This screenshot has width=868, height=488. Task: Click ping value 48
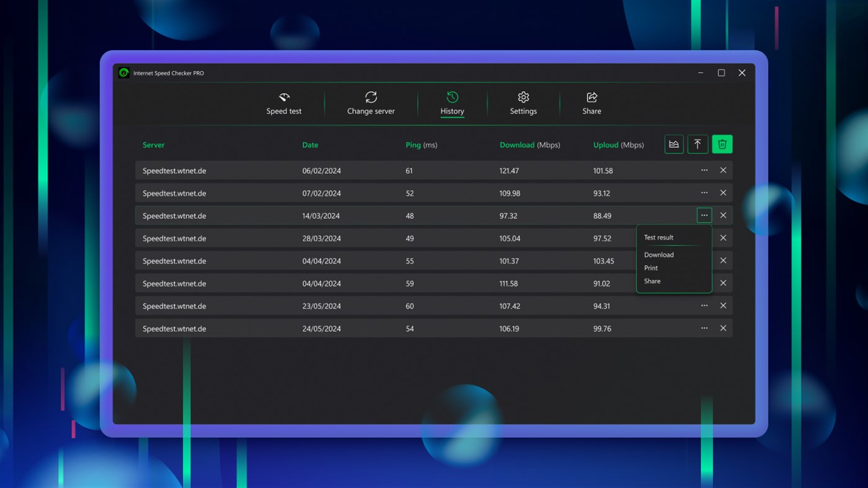409,216
